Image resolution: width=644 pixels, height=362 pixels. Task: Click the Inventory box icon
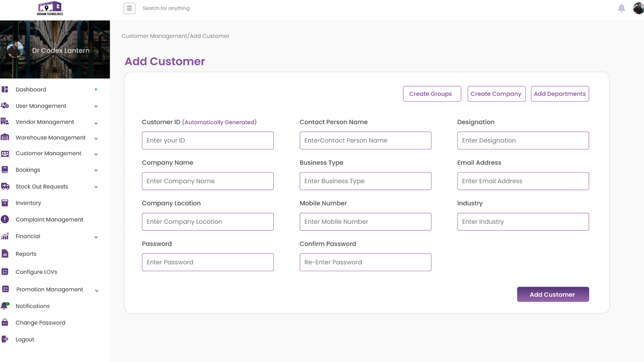click(x=5, y=203)
